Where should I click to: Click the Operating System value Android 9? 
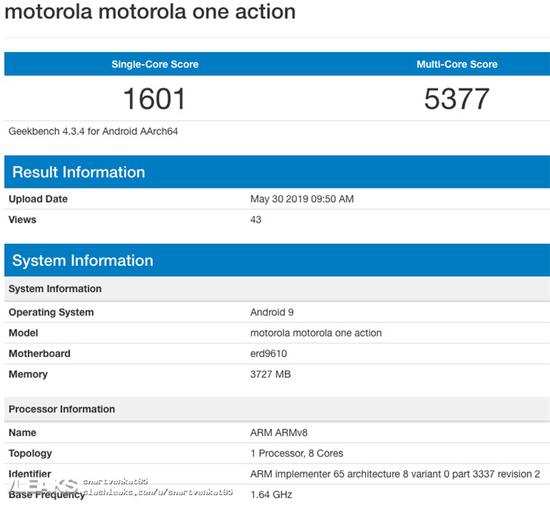click(272, 312)
